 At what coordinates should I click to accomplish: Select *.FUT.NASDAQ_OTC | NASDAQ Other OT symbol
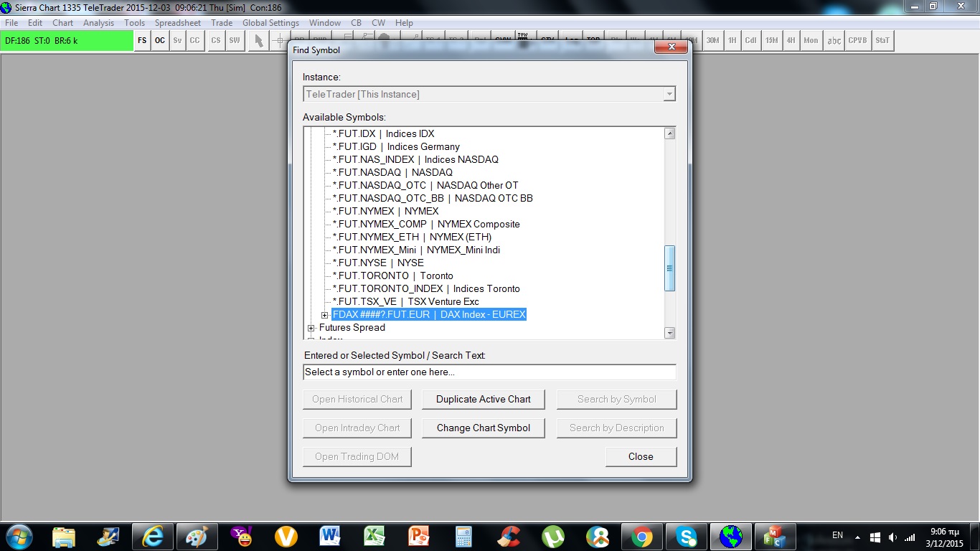[425, 185]
